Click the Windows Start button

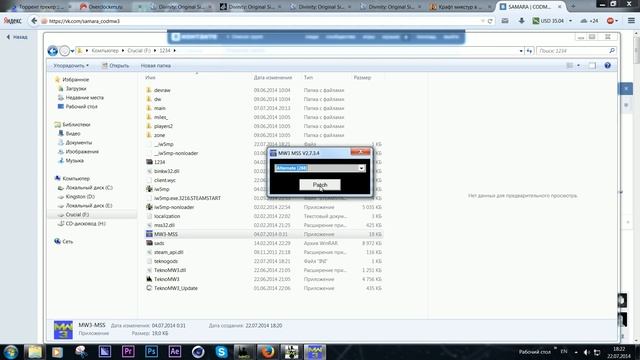[11, 351]
